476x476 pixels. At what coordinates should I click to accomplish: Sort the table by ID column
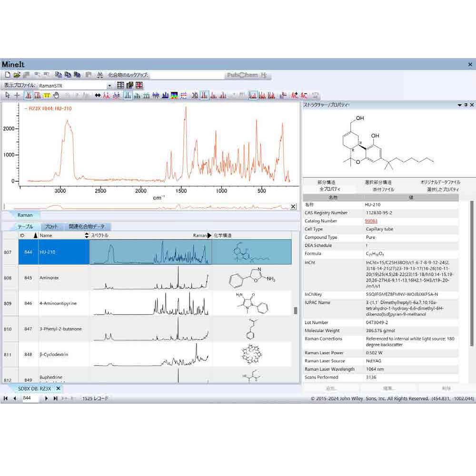[29, 236]
